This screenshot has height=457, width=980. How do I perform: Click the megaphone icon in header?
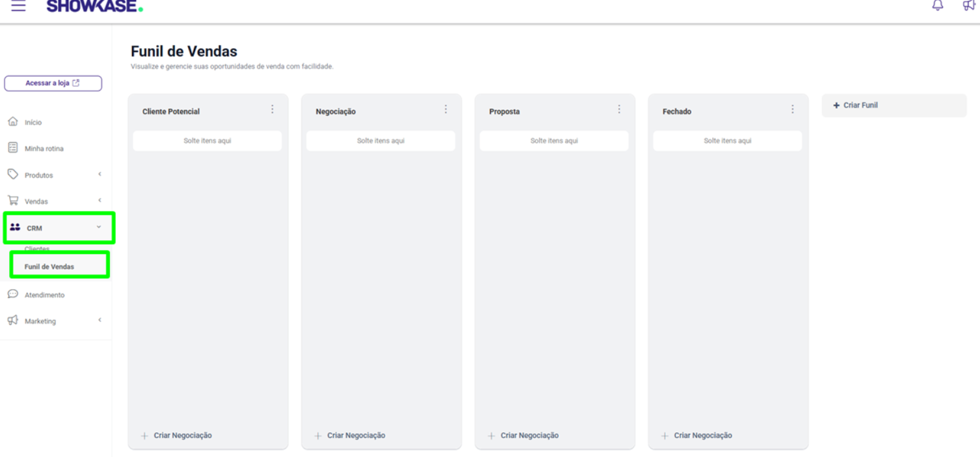(969, 5)
